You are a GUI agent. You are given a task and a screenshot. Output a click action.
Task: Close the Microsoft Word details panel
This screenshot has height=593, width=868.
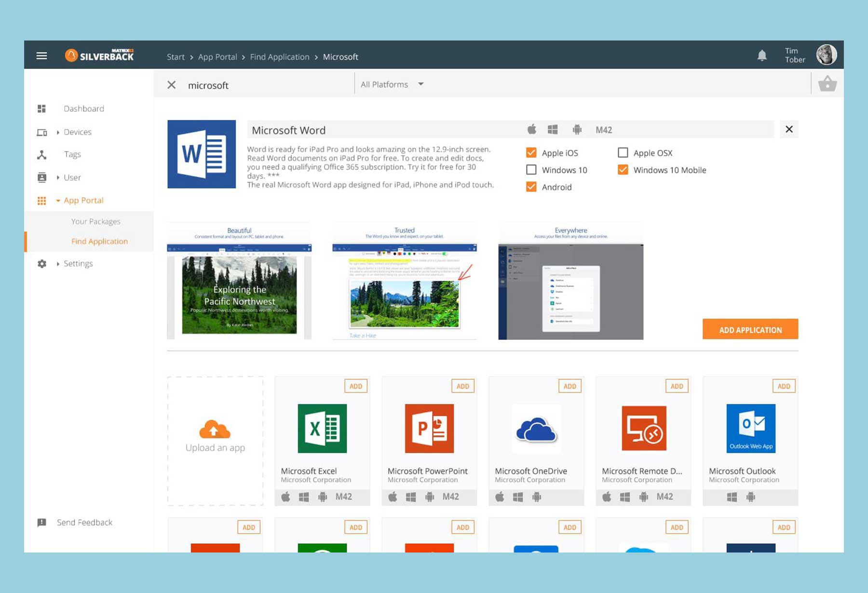click(x=789, y=129)
